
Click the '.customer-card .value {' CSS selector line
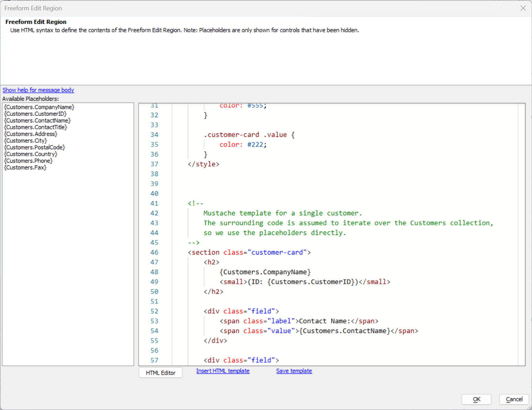tap(249, 135)
